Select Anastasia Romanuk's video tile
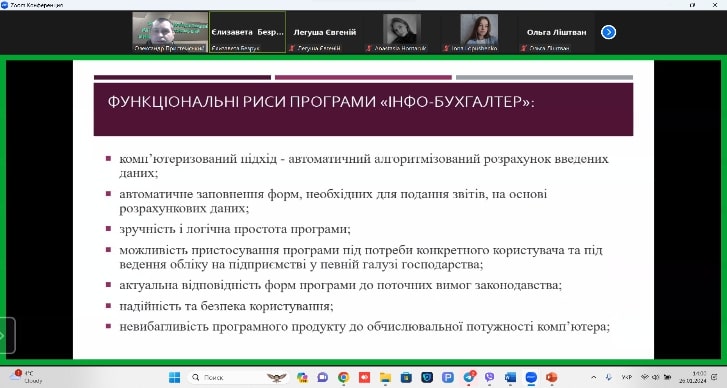 pos(402,32)
